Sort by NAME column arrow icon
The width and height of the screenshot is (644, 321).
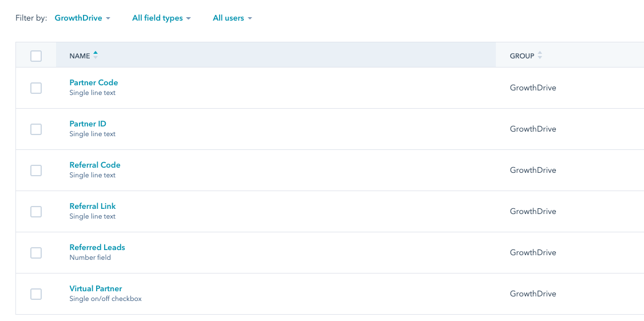(96, 55)
